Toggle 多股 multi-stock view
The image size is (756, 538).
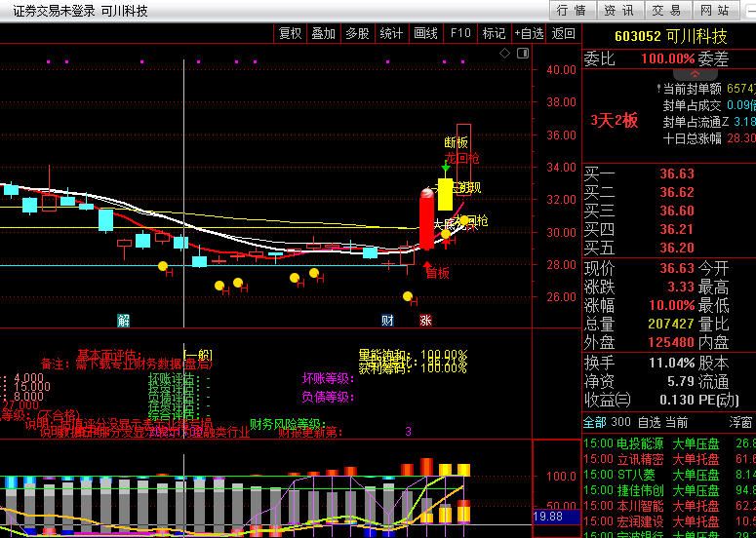pos(357,33)
